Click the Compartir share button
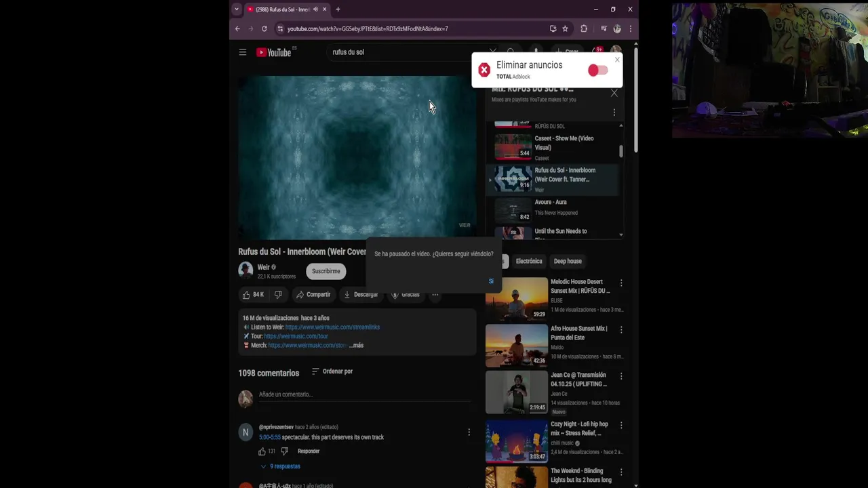The image size is (868, 488). tap(313, 295)
